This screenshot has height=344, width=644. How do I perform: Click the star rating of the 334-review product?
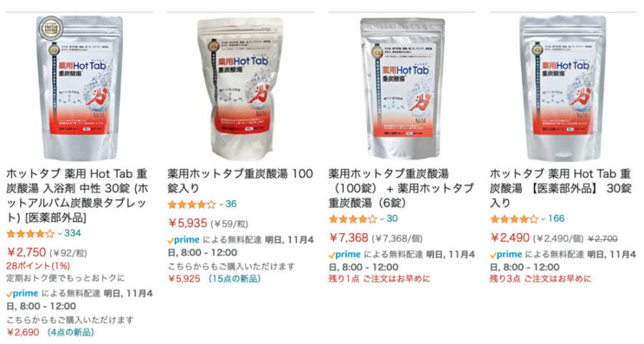coord(30,234)
